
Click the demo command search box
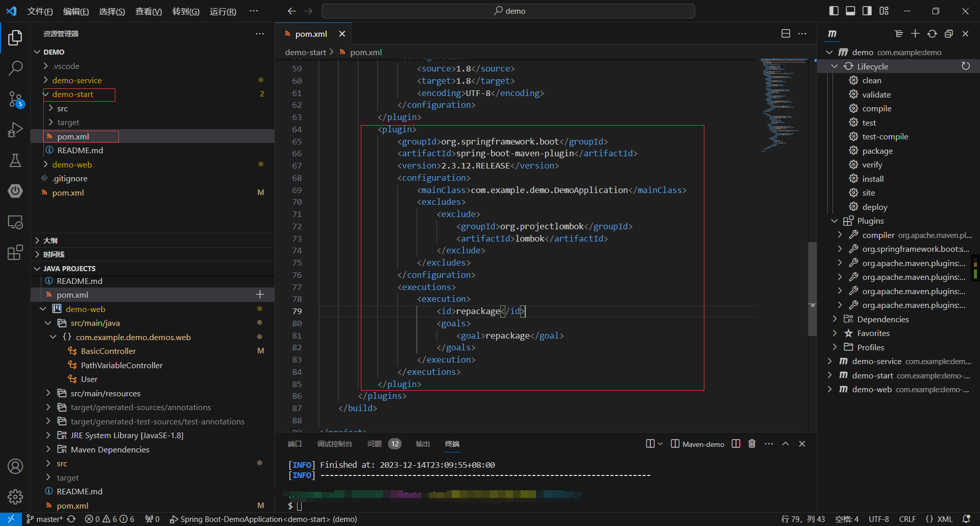coord(508,11)
